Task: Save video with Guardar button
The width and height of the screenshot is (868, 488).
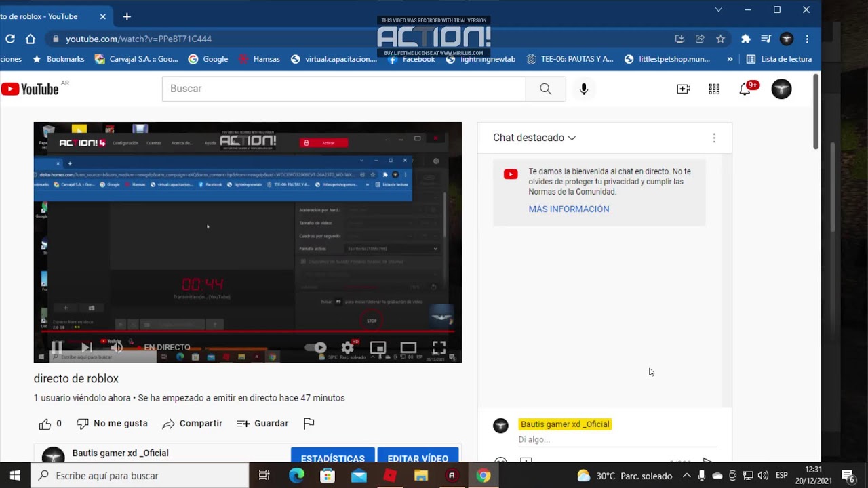Action: [262, 424]
